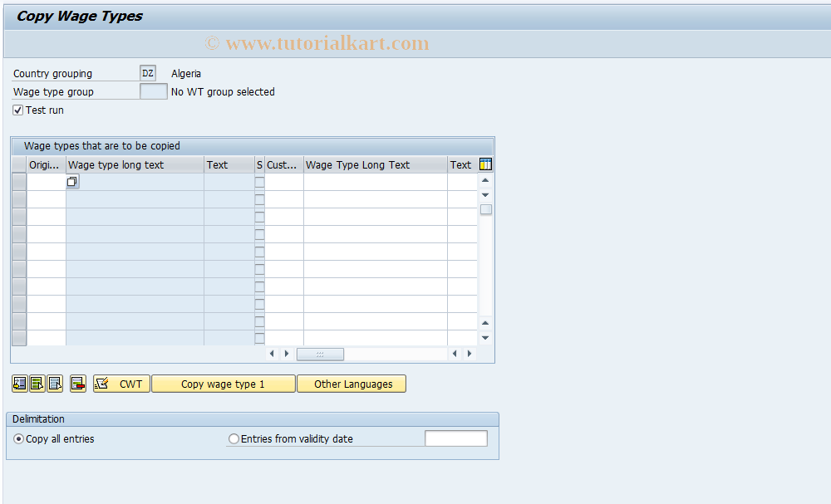Open the table column configuration icon
Viewport: 831px width, 504px height.
coord(485,164)
